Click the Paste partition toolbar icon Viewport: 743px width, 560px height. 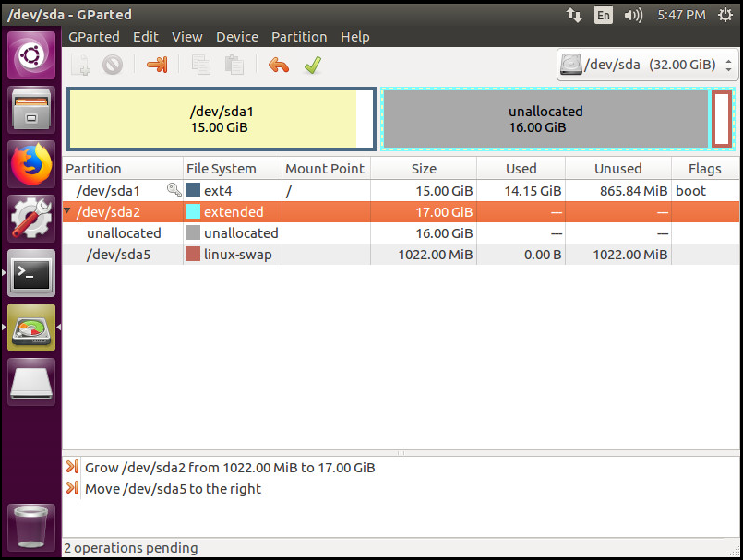pyautogui.click(x=234, y=65)
